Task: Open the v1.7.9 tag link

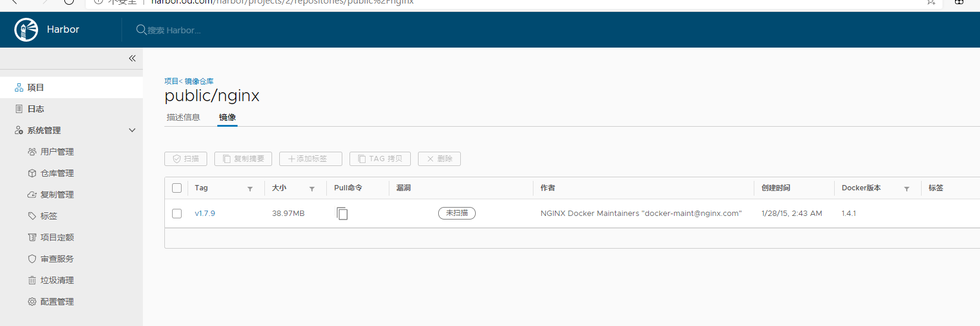Action: click(x=205, y=214)
